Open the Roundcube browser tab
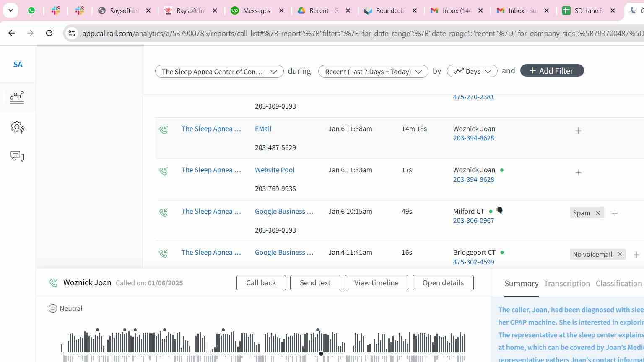Screen dimensions: 644x362 coord(390,10)
